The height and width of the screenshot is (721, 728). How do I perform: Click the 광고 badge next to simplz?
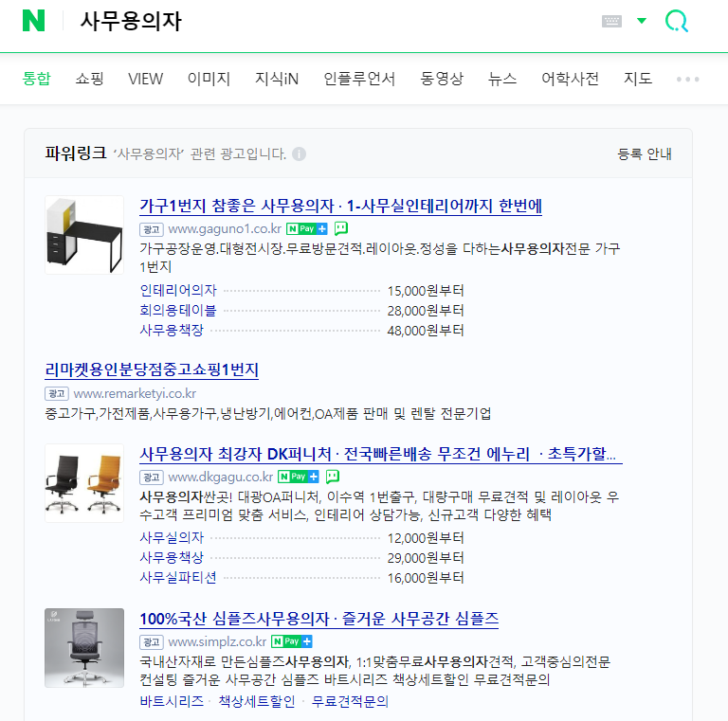tap(152, 642)
